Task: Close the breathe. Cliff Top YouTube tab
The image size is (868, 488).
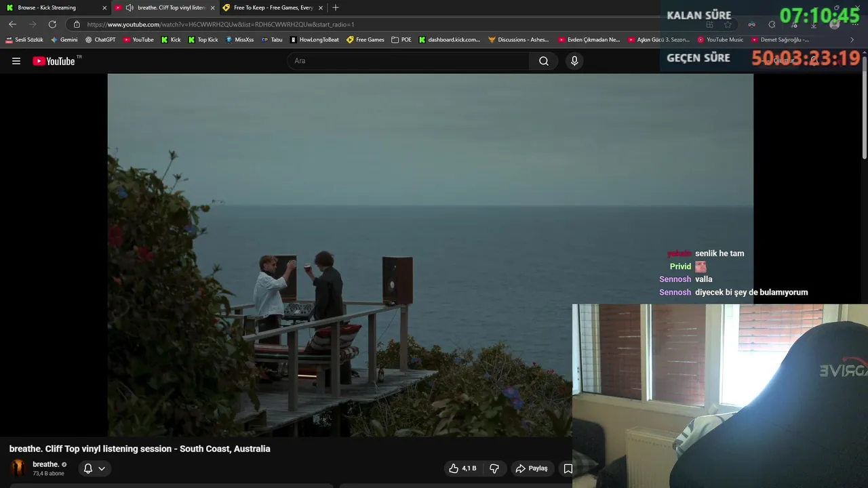Action: coord(212,7)
